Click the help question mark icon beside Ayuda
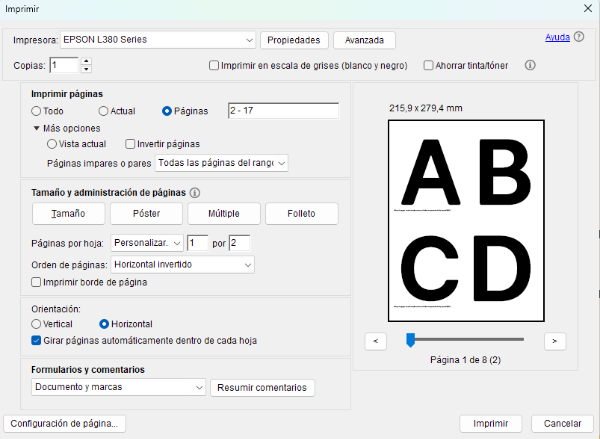Screen dimensions: 600x439 click(579, 37)
